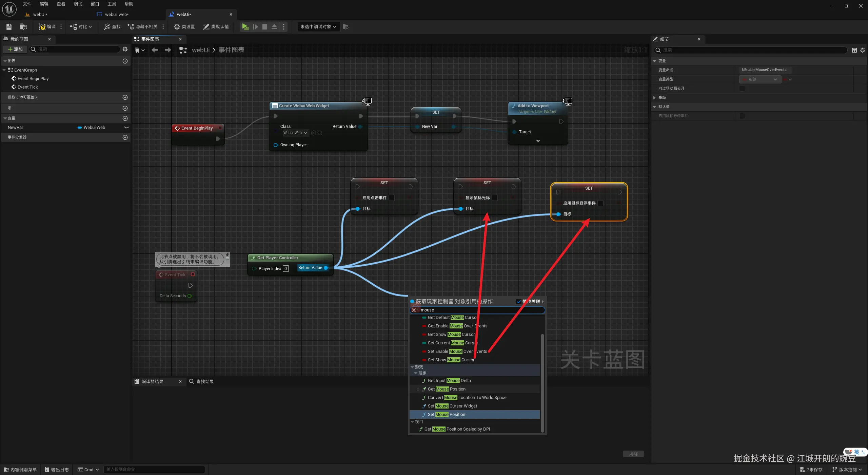This screenshot has width=868, height=475.
Task: Click the Class Defaults (类默认值) icon
Action: (x=206, y=26)
